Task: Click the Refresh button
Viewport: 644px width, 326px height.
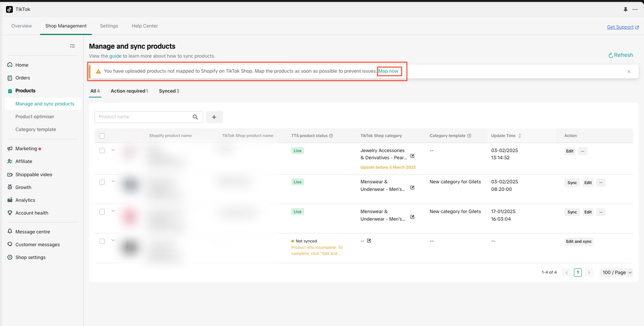Action: coord(621,55)
